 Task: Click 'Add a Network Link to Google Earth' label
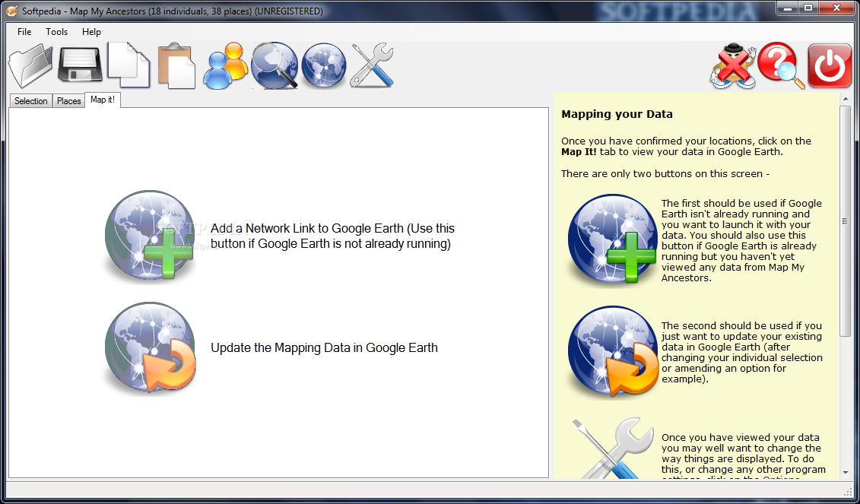[x=332, y=236]
